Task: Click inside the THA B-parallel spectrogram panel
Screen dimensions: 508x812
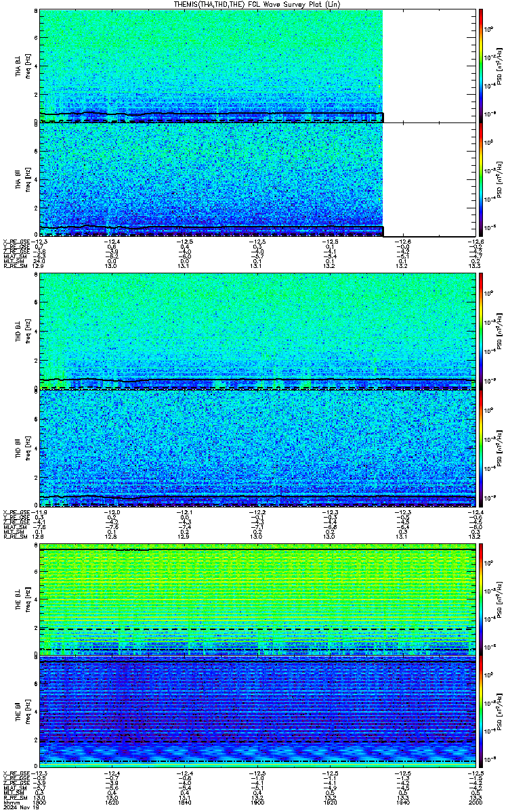Action: (258, 180)
